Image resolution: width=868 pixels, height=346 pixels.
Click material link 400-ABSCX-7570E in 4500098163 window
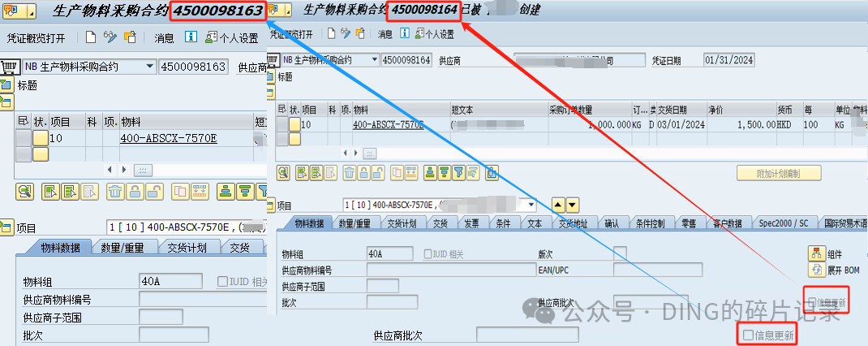(168, 138)
